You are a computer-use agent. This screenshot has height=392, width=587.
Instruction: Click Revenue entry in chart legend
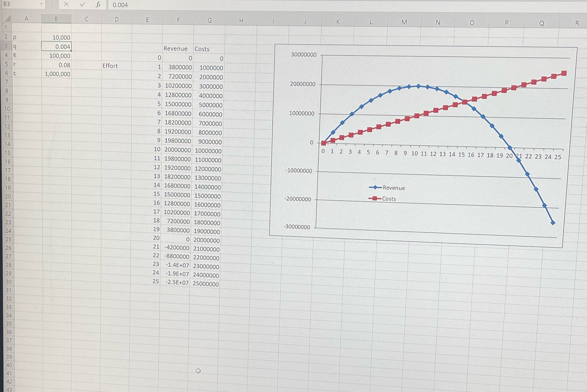393,188
